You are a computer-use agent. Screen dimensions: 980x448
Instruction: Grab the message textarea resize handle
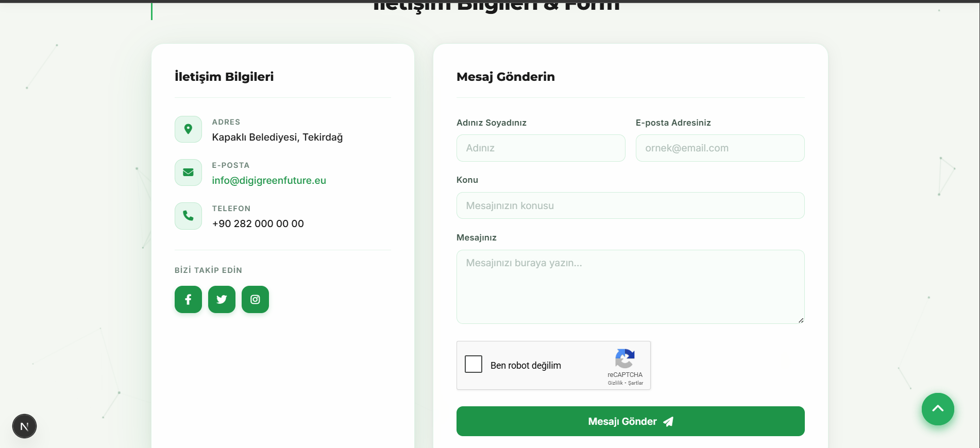coord(801,320)
